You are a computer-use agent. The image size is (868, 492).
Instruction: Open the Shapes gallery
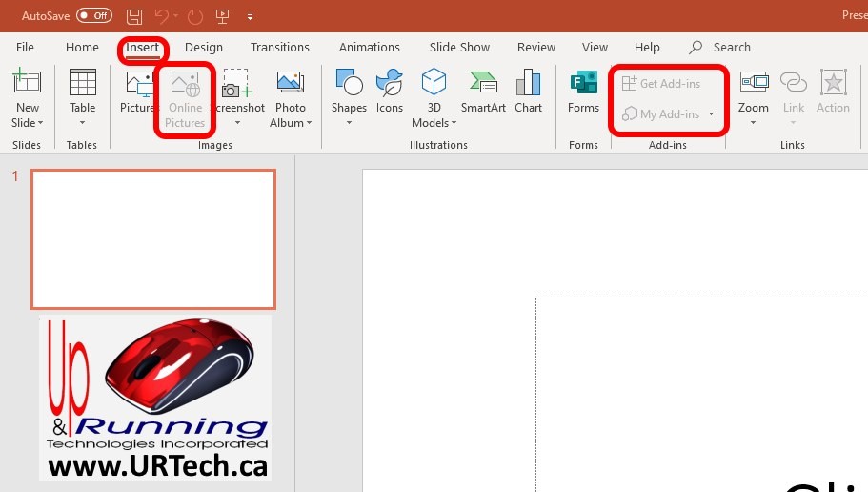349,93
